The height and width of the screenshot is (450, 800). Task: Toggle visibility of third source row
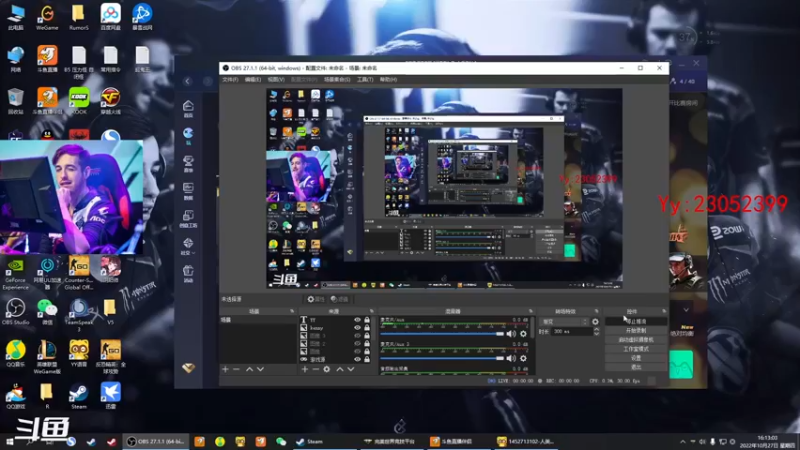(357, 336)
